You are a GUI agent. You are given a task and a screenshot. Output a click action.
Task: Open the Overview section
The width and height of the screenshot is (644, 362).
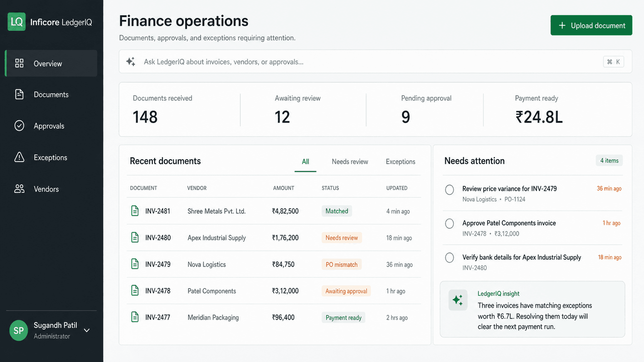pyautogui.click(x=51, y=63)
